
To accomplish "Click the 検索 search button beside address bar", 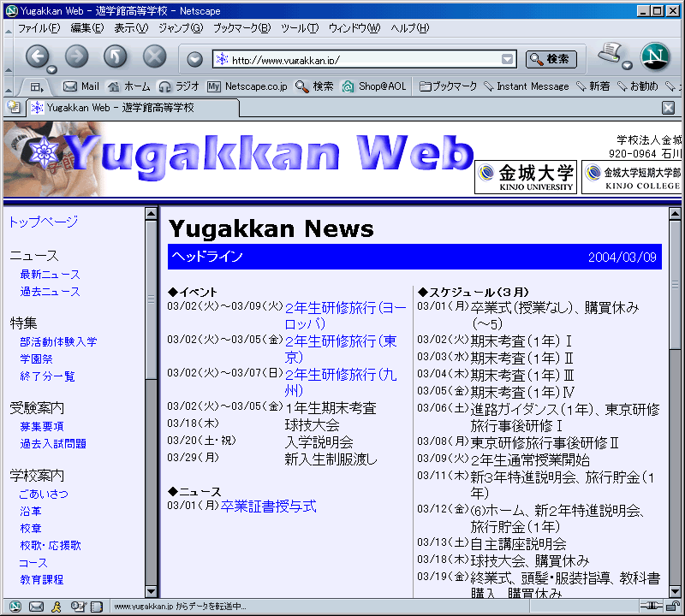I will point(551,59).
